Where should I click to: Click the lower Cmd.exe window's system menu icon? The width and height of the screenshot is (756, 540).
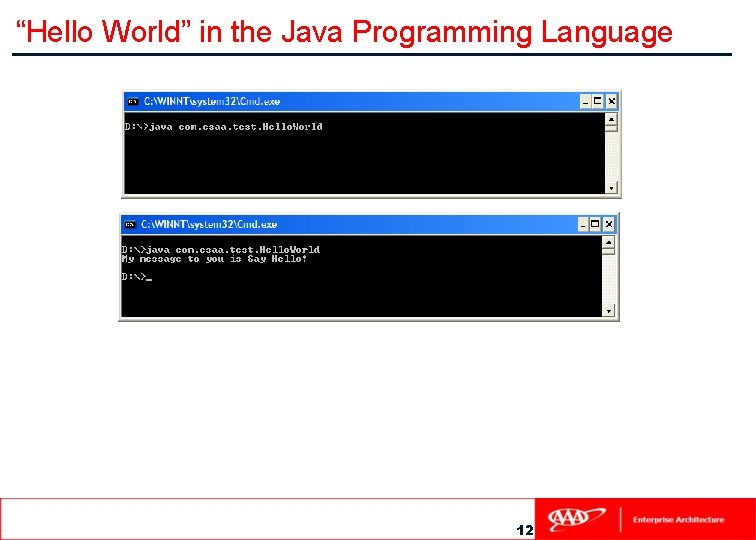click(130, 225)
